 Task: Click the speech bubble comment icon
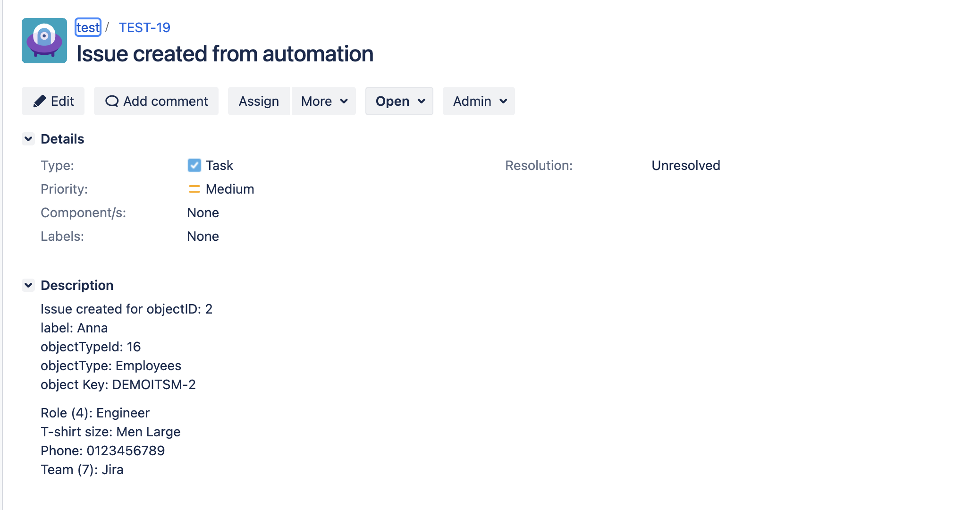click(x=112, y=101)
